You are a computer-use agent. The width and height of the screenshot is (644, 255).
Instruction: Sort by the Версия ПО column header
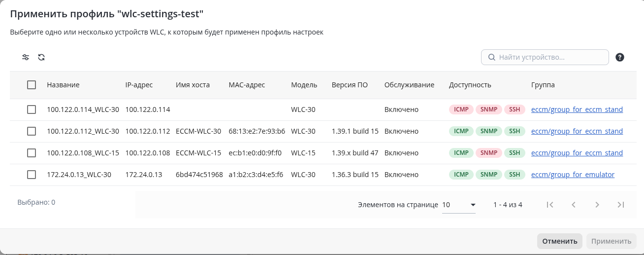pos(350,85)
